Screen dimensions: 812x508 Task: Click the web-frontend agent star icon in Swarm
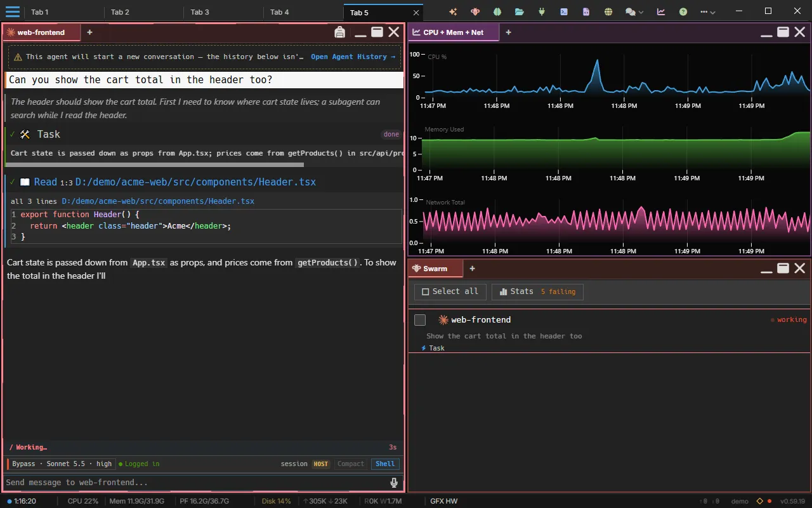443,319
